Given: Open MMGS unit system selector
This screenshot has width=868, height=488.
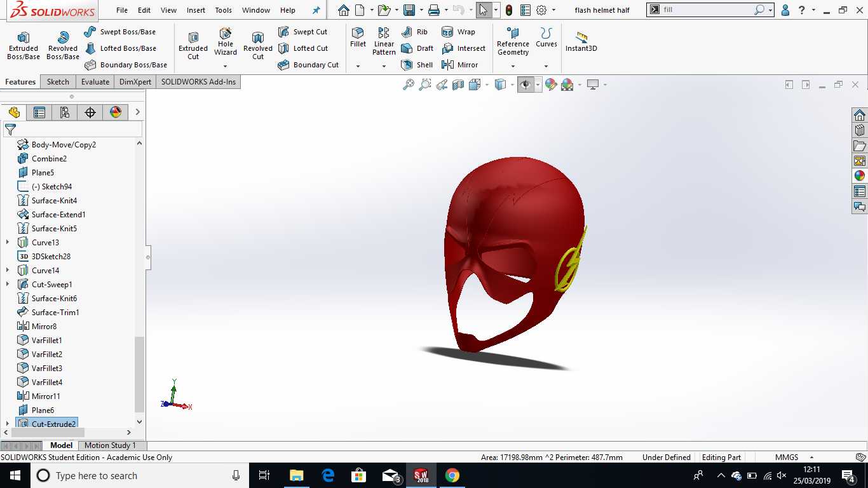Looking at the screenshot, I should [x=794, y=457].
